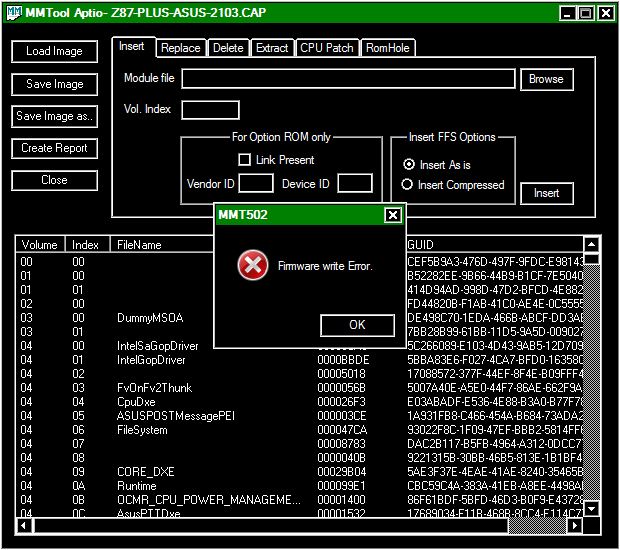Screen dimensions: 620x550
Task: Click the list's scroll up arrow
Action: pos(591,245)
